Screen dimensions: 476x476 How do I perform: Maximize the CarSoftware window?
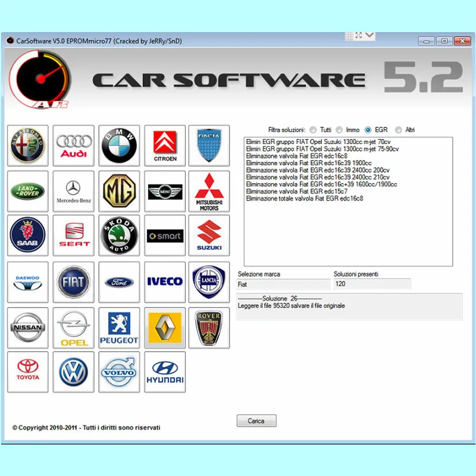pos(444,41)
